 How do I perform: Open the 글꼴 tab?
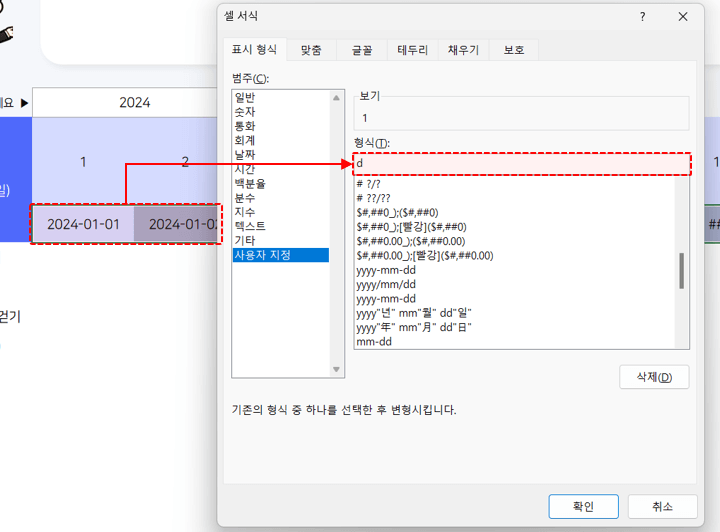tap(362, 50)
